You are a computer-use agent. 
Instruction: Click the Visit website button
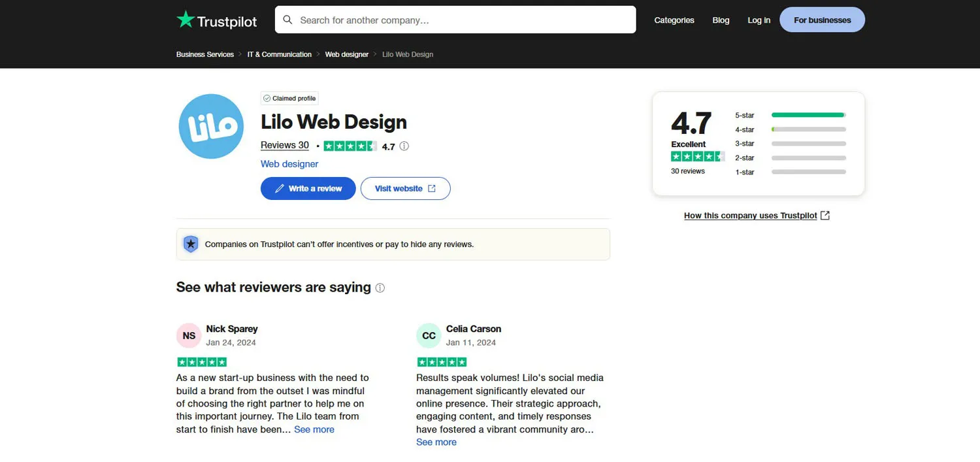pyautogui.click(x=406, y=188)
